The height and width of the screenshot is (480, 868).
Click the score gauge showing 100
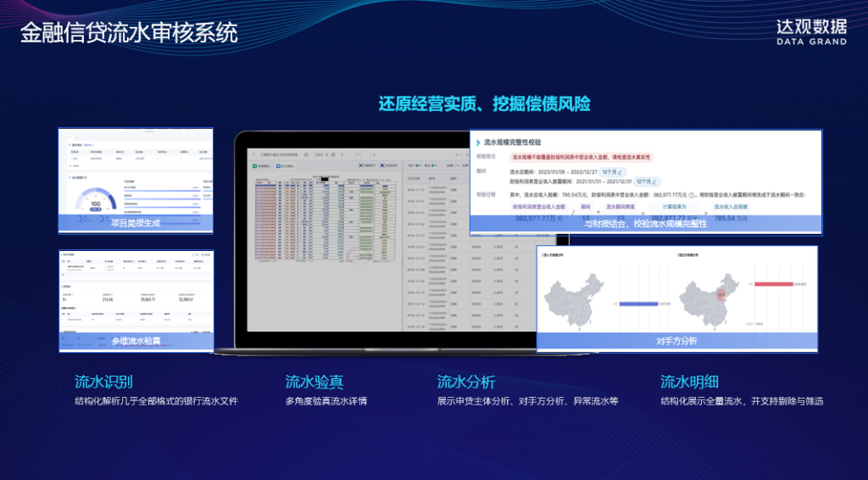coord(95,203)
